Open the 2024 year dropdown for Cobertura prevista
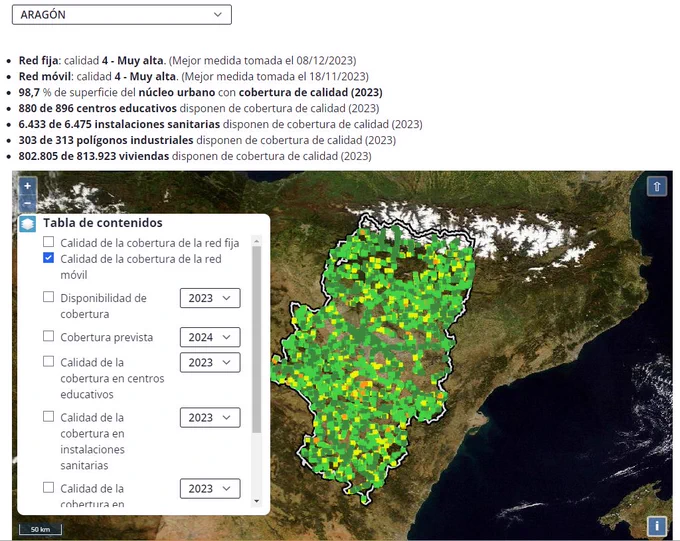This screenshot has width=680, height=541. 210,337
